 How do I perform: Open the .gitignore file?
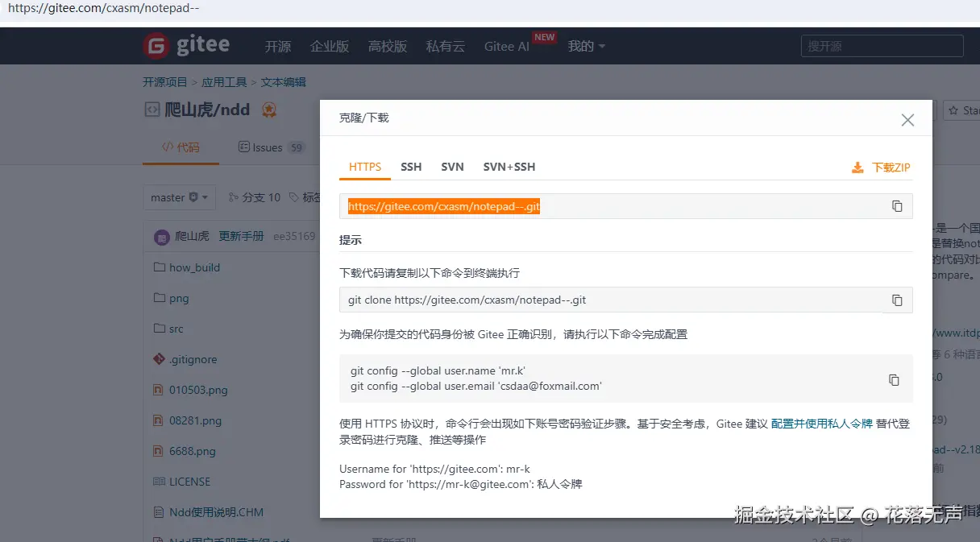pos(193,359)
